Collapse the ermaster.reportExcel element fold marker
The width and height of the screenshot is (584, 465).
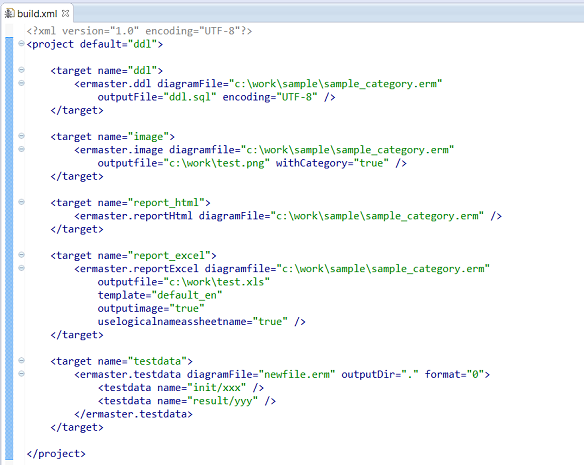tap(21, 268)
